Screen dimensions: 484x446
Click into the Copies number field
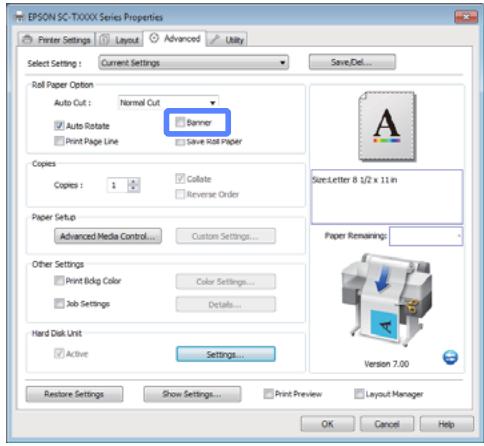[117, 185]
